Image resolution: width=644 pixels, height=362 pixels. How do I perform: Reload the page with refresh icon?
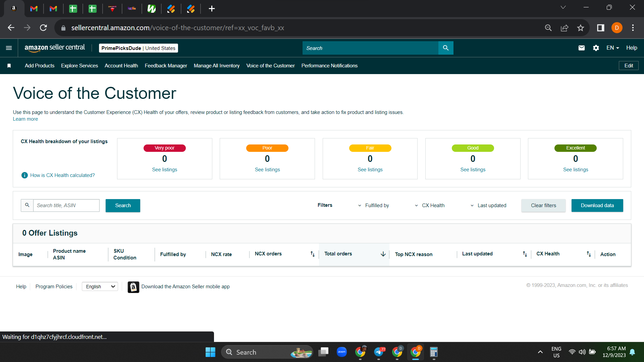coord(43,28)
